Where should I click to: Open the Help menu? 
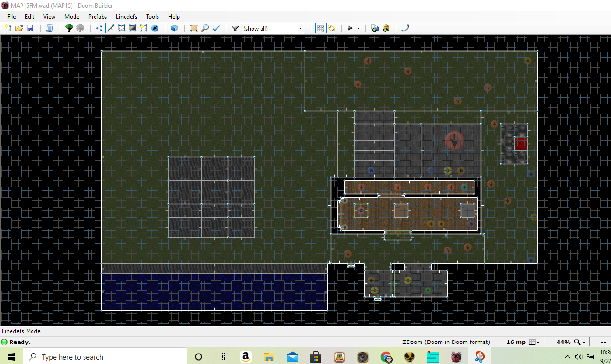click(x=174, y=16)
